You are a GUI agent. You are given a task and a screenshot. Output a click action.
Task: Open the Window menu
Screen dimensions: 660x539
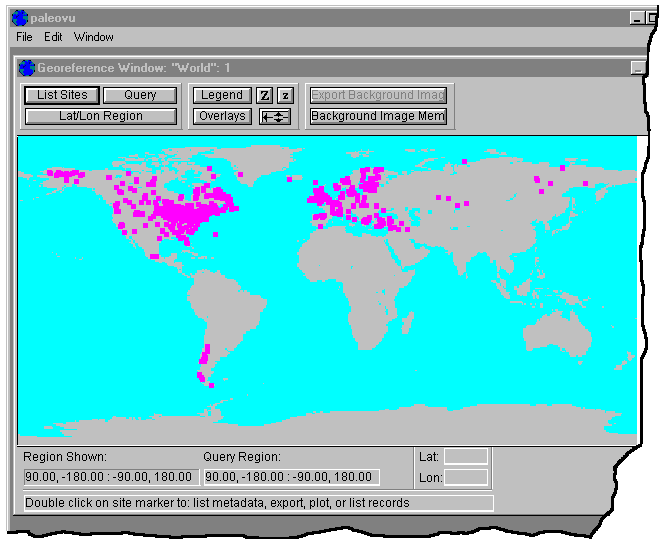(x=93, y=37)
